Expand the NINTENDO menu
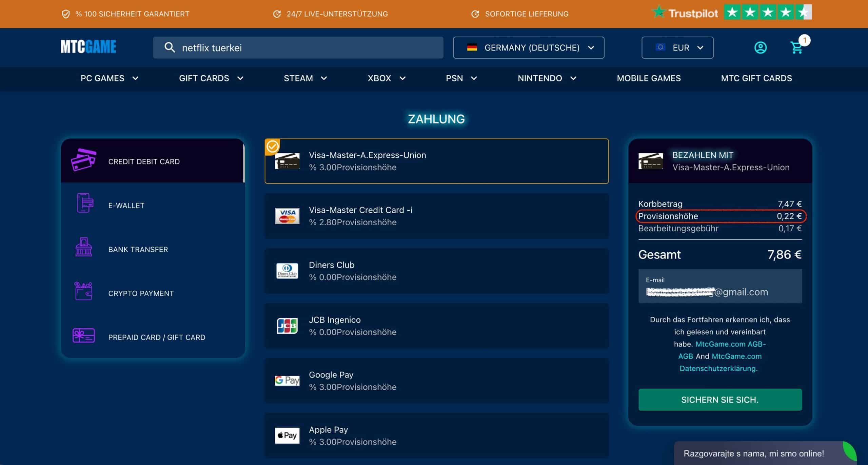The image size is (868, 465). pyautogui.click(x=547, y=78)
